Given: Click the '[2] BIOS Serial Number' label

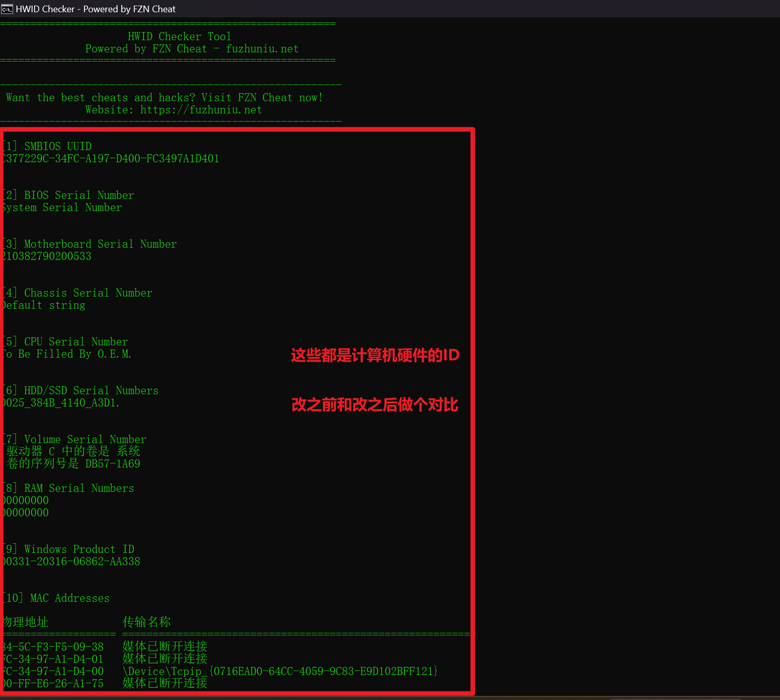Looking at the screenshot, I should click(68, 195).
